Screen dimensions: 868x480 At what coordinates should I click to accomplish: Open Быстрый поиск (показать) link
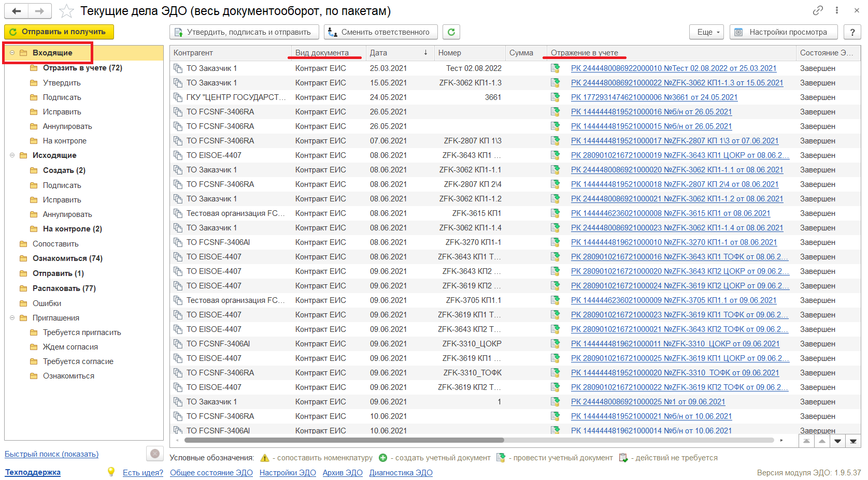52,454
